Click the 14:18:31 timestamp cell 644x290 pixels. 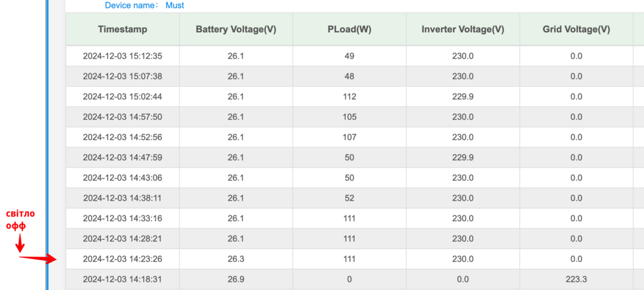(x=122, y=279)
